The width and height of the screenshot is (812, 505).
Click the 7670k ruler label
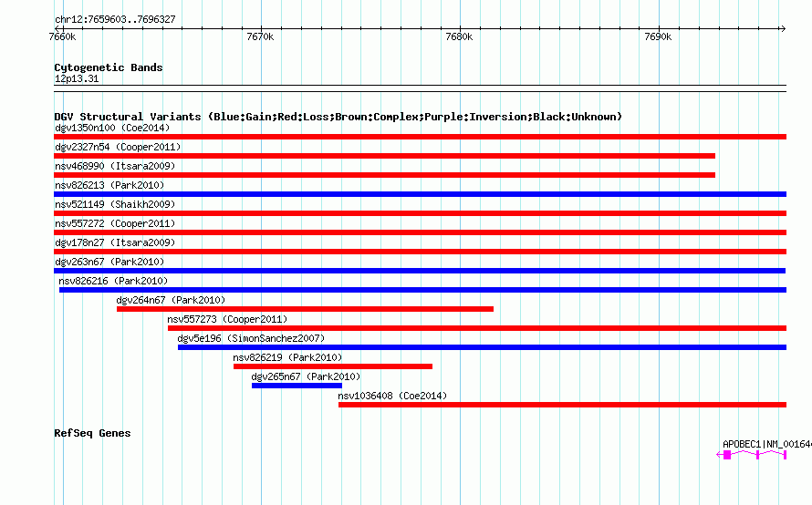[x=261, y=36]
